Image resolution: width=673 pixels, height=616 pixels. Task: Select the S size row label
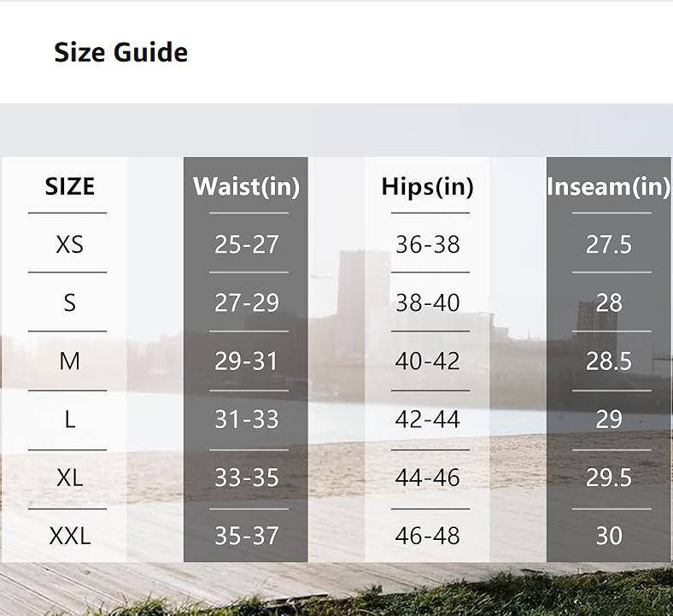[69, 302]
